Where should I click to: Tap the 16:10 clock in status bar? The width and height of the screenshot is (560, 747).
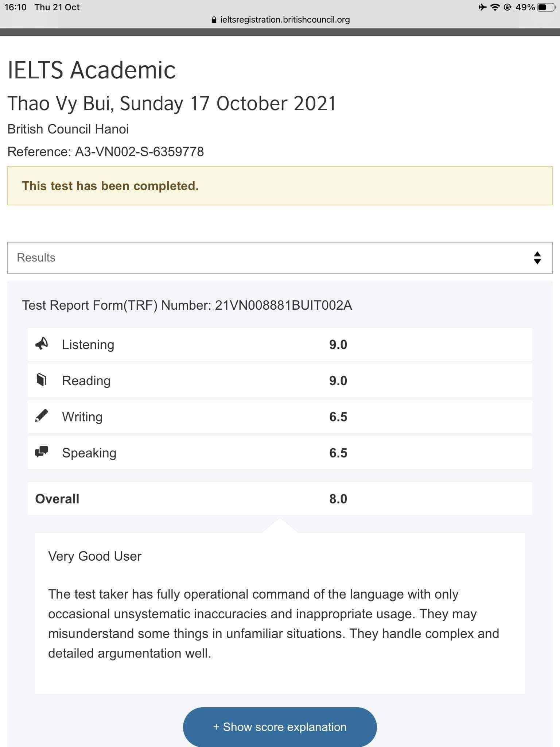15,7
